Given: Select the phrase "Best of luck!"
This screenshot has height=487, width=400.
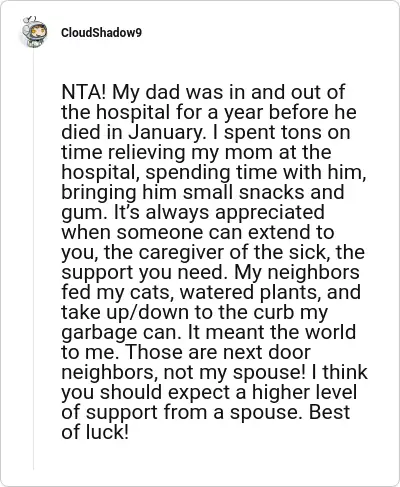Looking at the screenshot, I should point(206,422).
